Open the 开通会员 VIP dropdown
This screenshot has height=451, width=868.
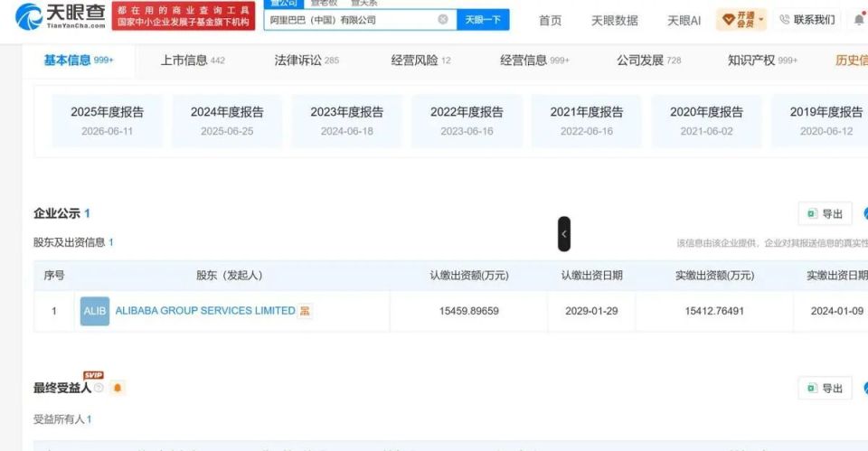click(741, 20)
